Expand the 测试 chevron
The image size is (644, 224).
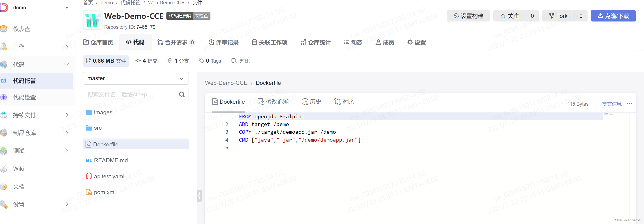tap(67, 151)
